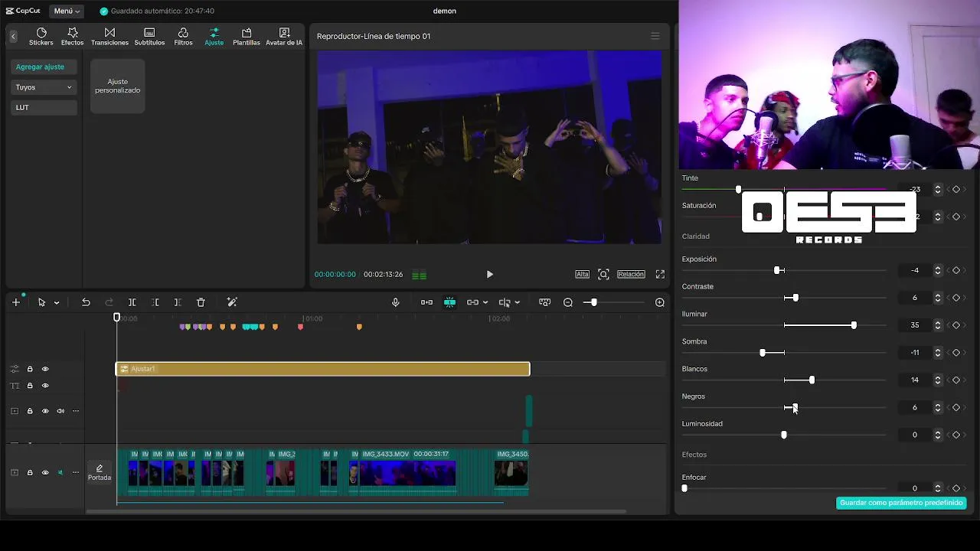Adjust the timeline zoom slider
Screen dimensions: 980x551
tap(593, 302)
